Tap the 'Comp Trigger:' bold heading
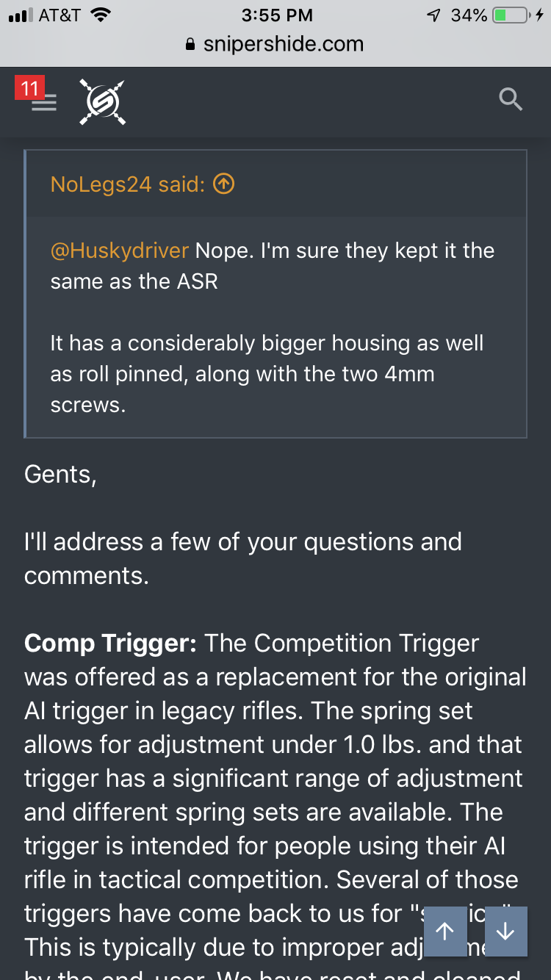Viewport: 551px width, 980px height. point(110,643)
